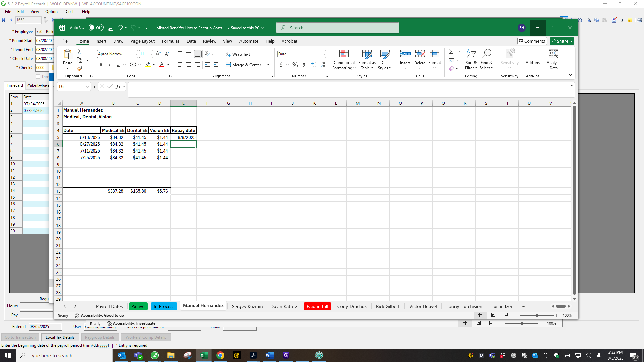Image resolution: width=644 pixels, height=362 pixels.
Task: Add a new sheet with plus icon
Action: (534, 306)
